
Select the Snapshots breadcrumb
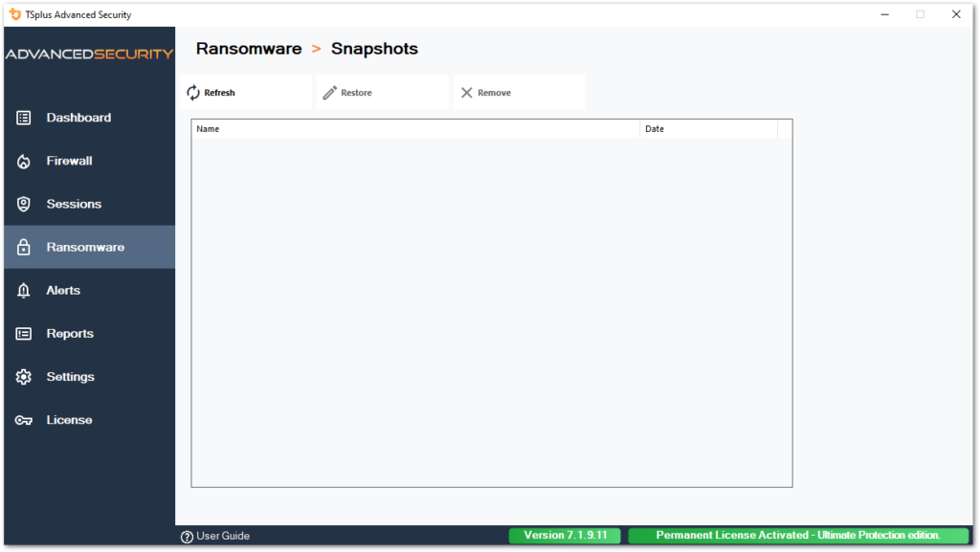373,49
